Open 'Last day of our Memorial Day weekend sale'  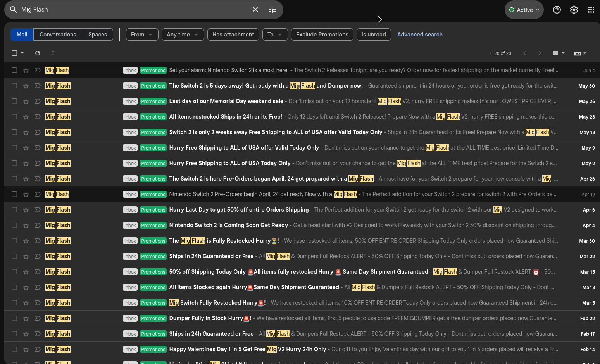pyautogui.click(x=302, y=101)
